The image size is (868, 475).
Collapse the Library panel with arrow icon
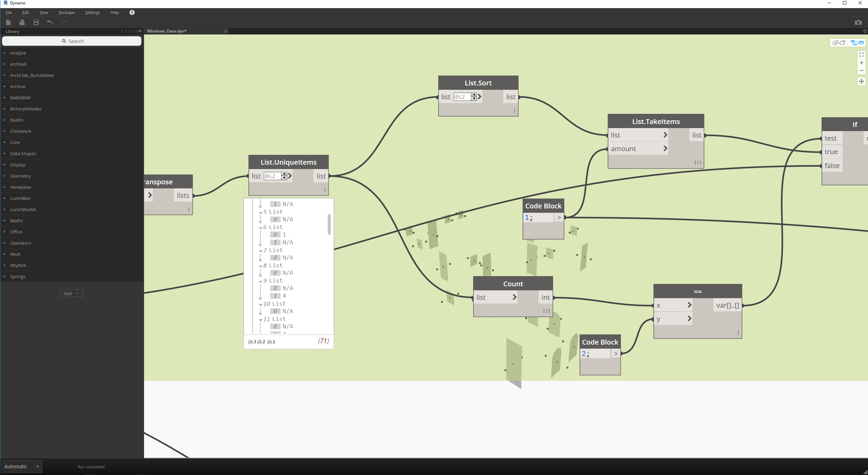click(140, 31)
